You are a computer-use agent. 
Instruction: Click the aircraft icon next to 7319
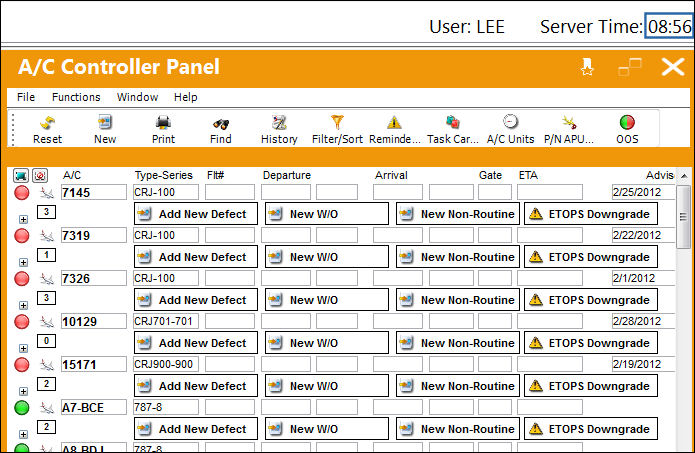pyautogui.click(x=47, y=236)
